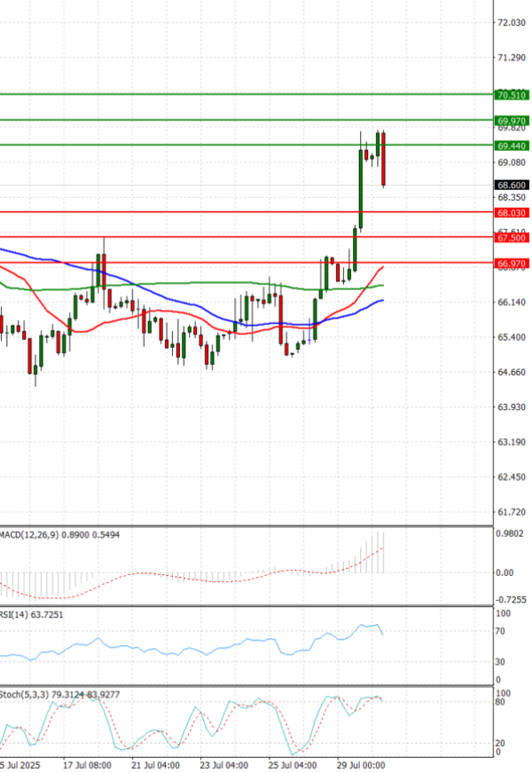
Task: Click the 72.030 price axis value
Action: (512, 23)
